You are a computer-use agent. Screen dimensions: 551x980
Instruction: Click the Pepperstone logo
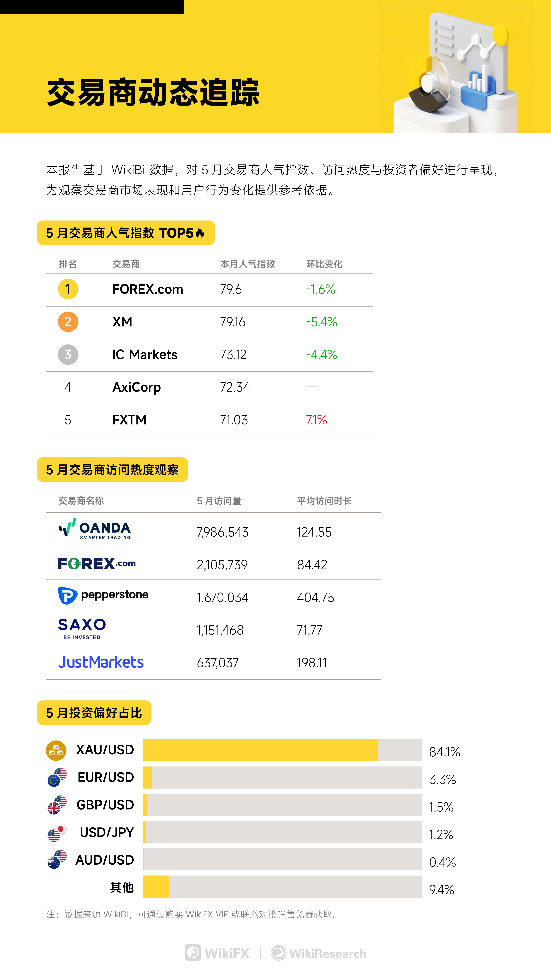(103, 595)
